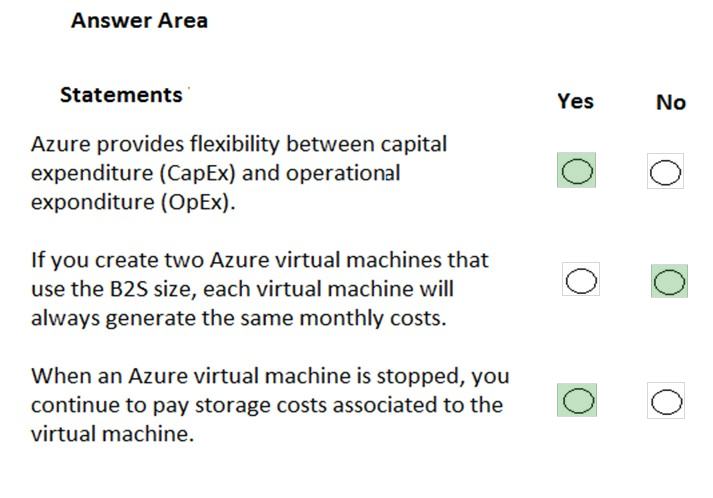The width and height of the screenshot is (713, 498).
Task: Choose No for the B2S virtual machines statement
Action: (x=669, y=282)
